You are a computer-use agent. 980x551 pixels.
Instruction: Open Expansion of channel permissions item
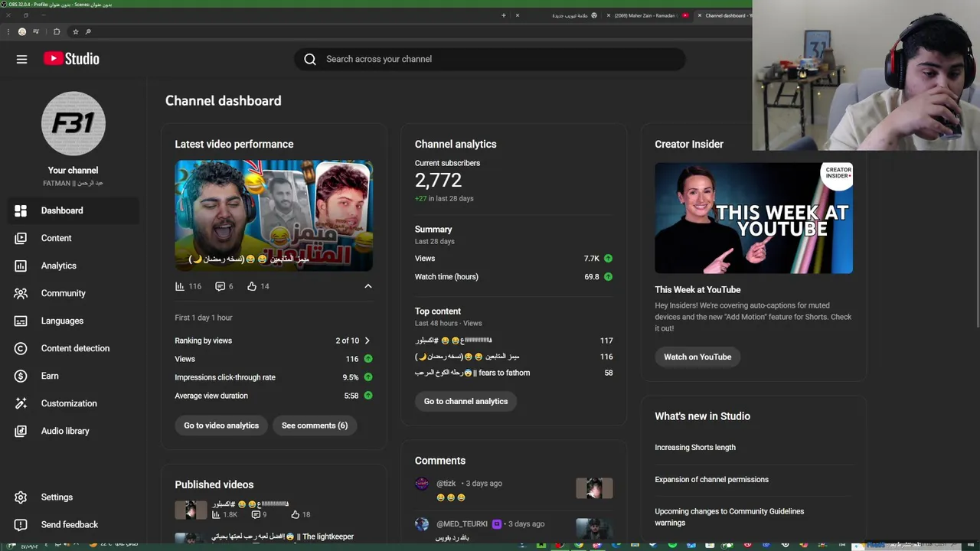point(711,480)
